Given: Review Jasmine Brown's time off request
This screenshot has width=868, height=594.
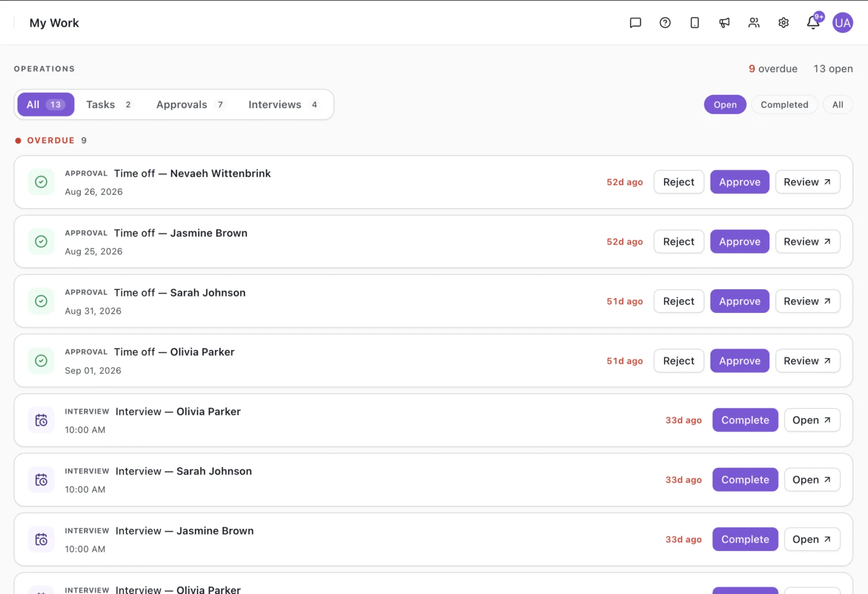Looking at the screenshot, I should [808, 242].
